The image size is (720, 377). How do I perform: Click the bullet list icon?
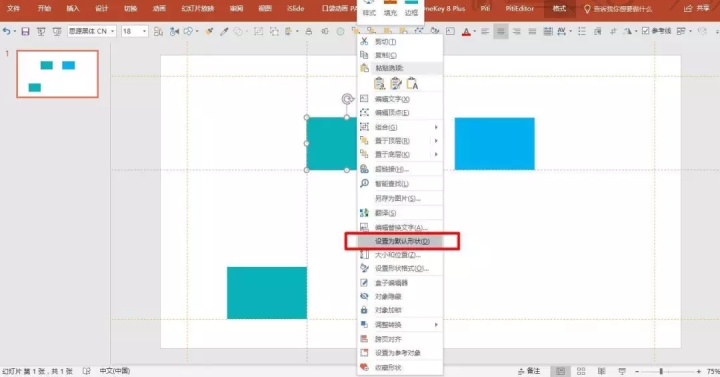coord(582,31)
